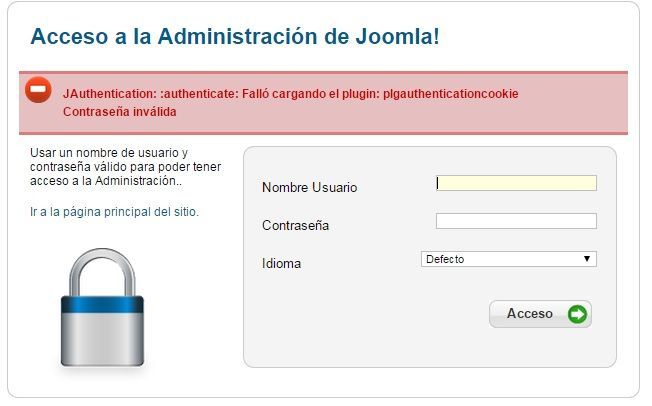Click the Idioma label
The height and width of the screenshot is (406, 652).
pyautogui.click(x=282, y=263)
